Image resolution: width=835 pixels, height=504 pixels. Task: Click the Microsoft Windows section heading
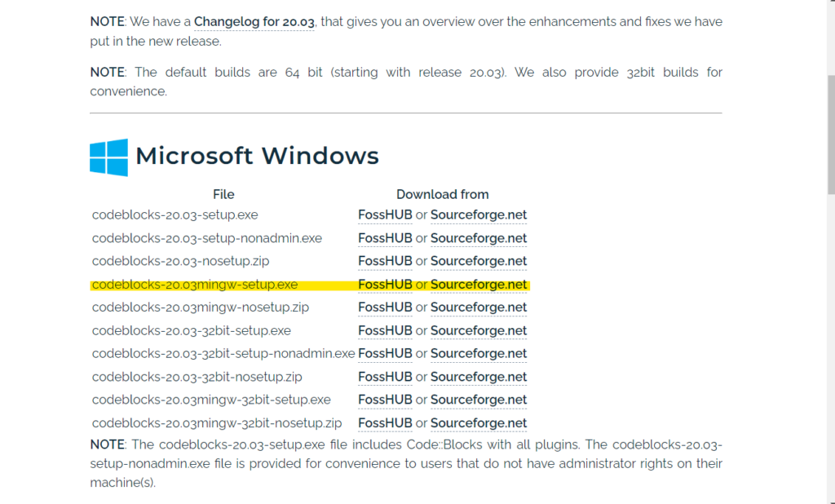click(257, 156)
